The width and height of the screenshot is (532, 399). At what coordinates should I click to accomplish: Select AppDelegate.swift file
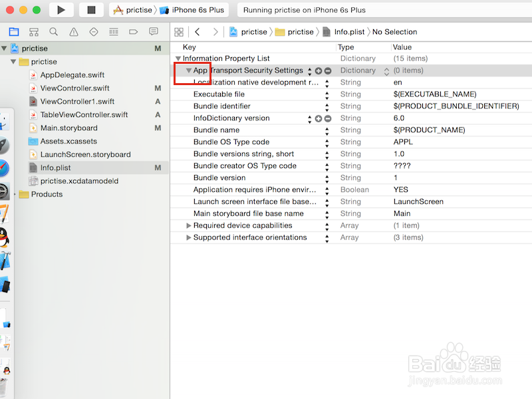[72, 75]
